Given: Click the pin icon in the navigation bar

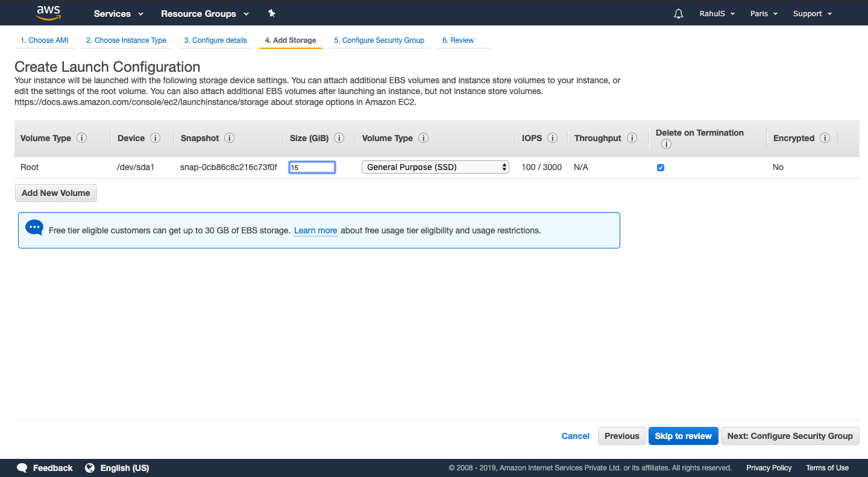Looking at the screenshot, I should point(271,13).
